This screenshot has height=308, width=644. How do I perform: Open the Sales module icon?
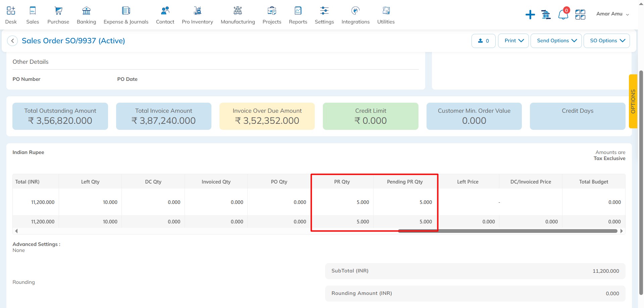click(33, 11)
